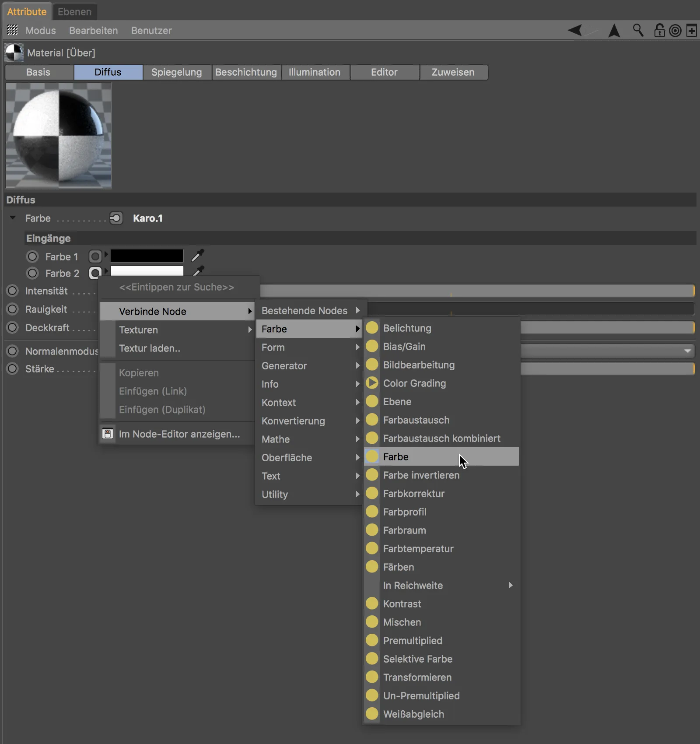Open new attribute manager plus icon

(692, 31)
